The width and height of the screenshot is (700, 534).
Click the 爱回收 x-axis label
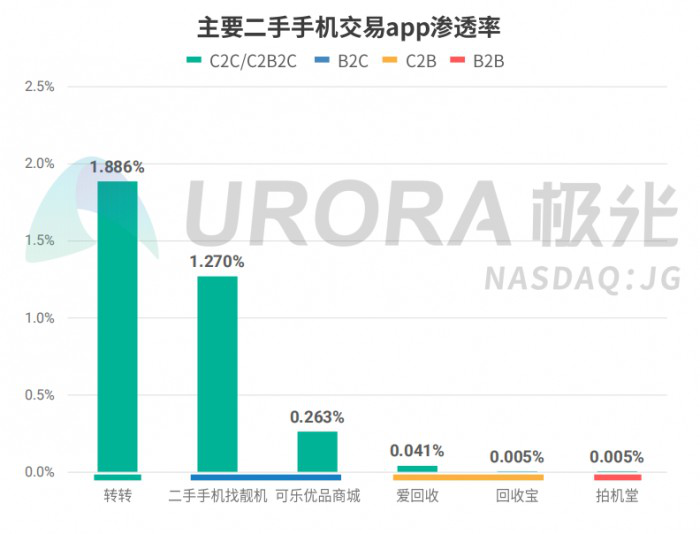click(x=417, y=496)
